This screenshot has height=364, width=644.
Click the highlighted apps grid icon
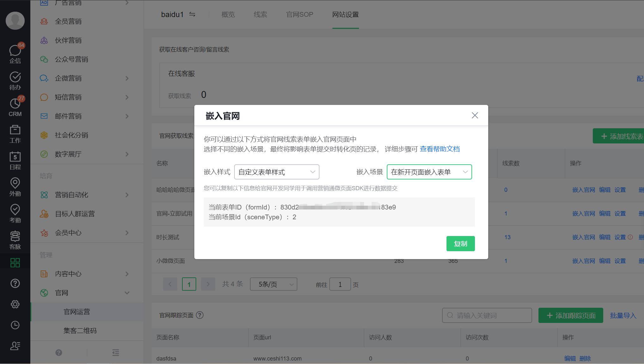[x=15, y=262]
